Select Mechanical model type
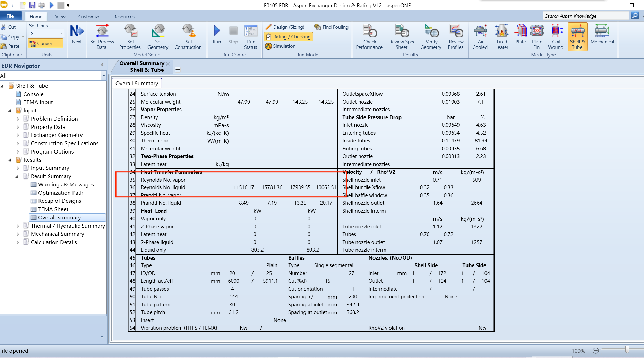Viewport: 644px width, 358px height. tap(602, 35)
